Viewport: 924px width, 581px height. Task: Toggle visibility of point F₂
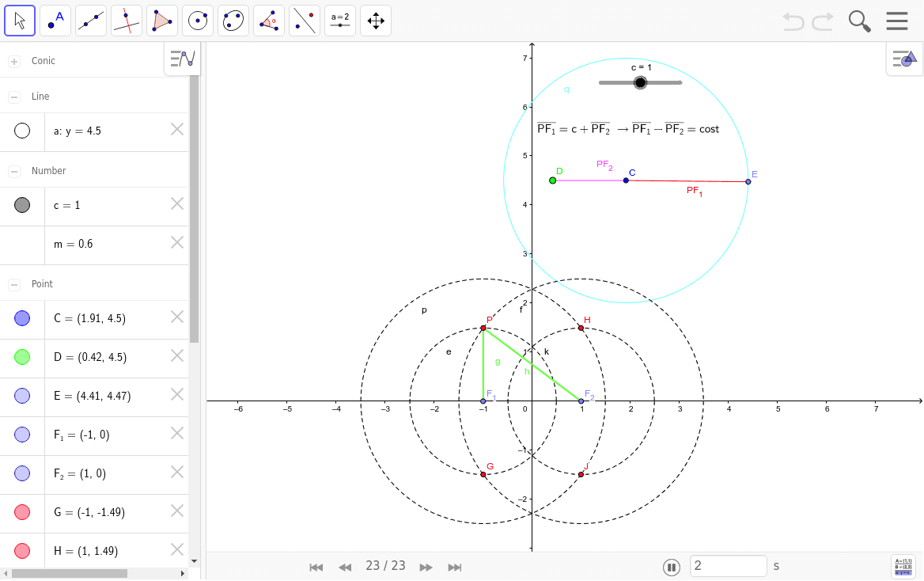pos(22,473)
